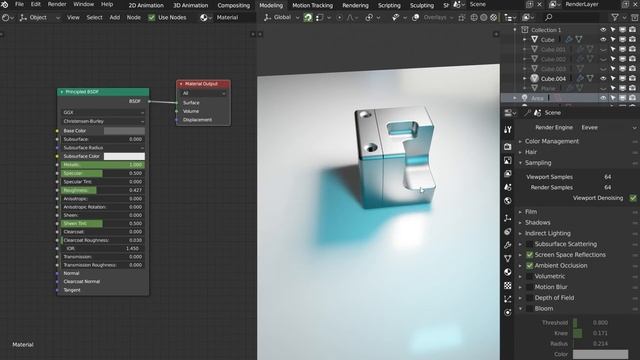Open the Modifiers wrench tab
Screen dimensions: 640x360
[x=508, y=245]
